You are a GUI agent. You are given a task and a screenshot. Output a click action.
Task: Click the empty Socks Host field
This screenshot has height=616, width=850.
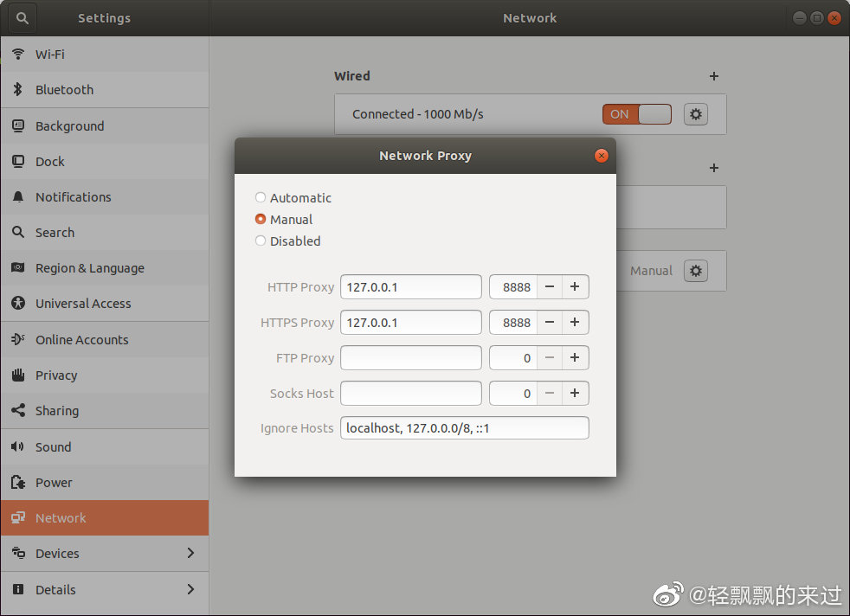tap(411, 394)
